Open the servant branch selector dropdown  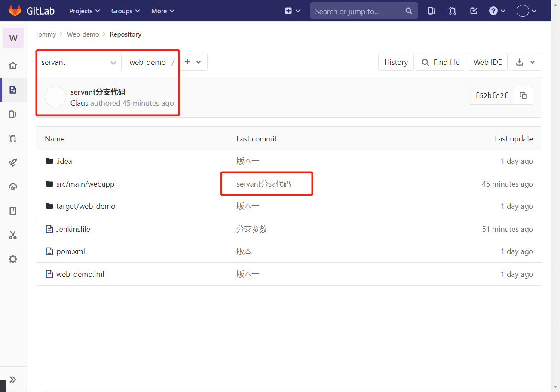[79, 62]
